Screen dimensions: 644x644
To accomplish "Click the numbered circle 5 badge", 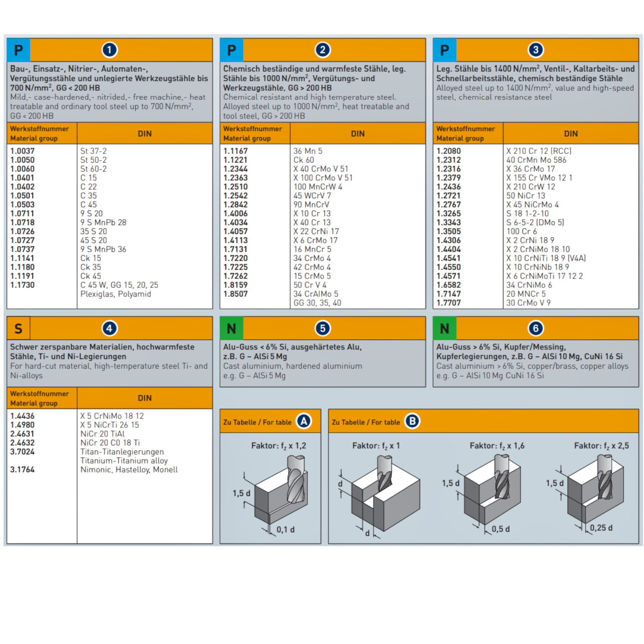I will [x=322, y=328].
